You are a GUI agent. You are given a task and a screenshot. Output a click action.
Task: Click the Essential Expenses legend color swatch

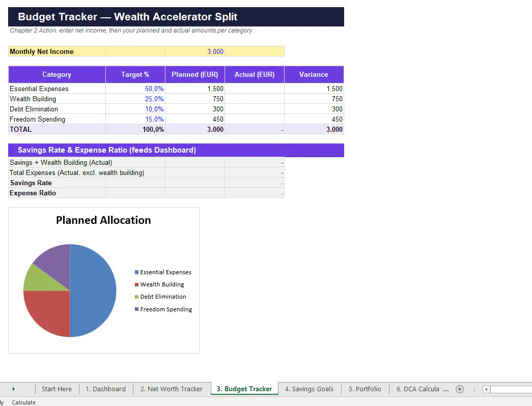click(x=137, y=272)
